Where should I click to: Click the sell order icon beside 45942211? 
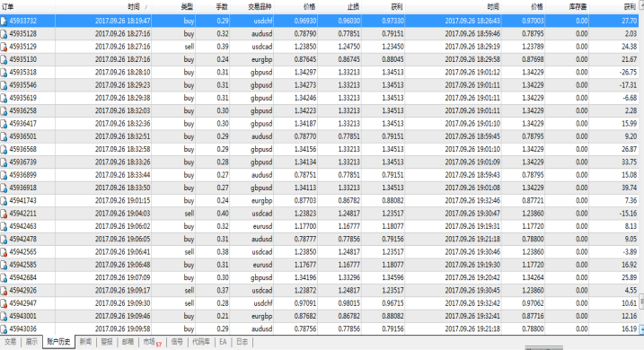tap(4, 214)
